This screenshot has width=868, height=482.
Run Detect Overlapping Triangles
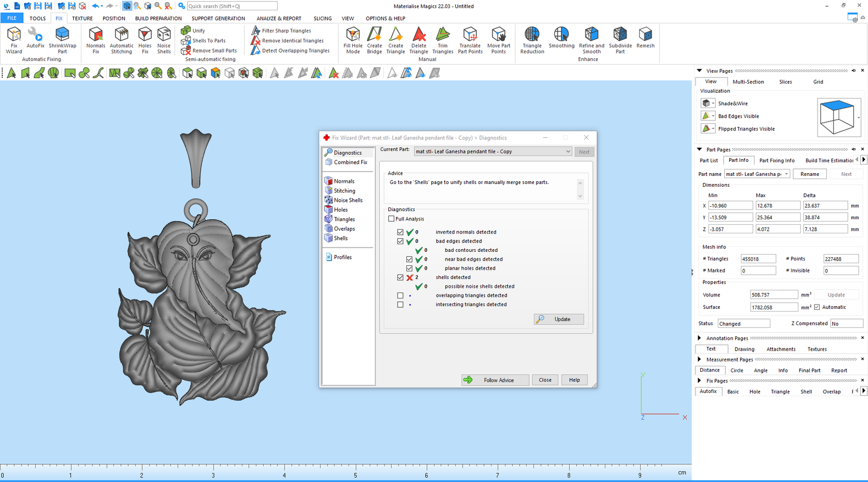pos(290,50)
